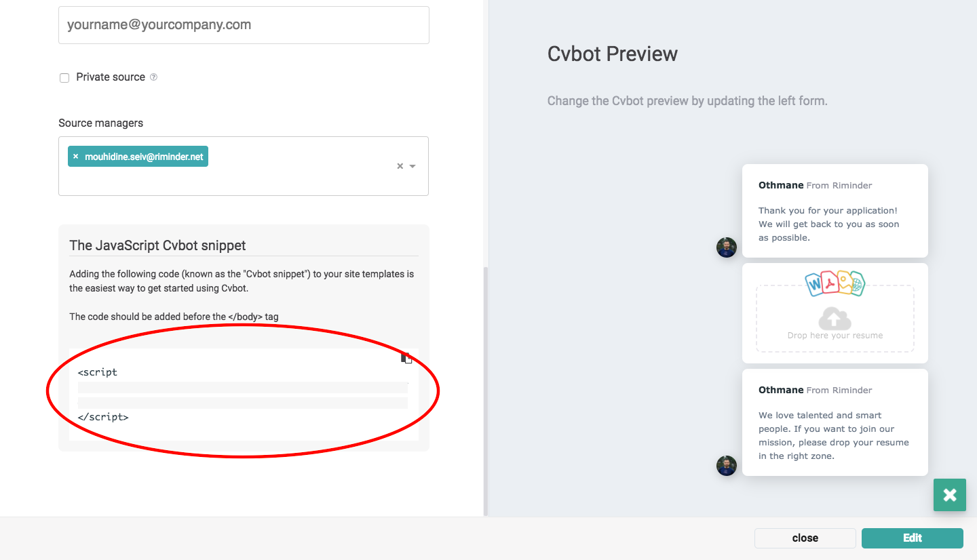
Task: Click Othmane's avatar beside talented people message
Action: pos(727,466)
